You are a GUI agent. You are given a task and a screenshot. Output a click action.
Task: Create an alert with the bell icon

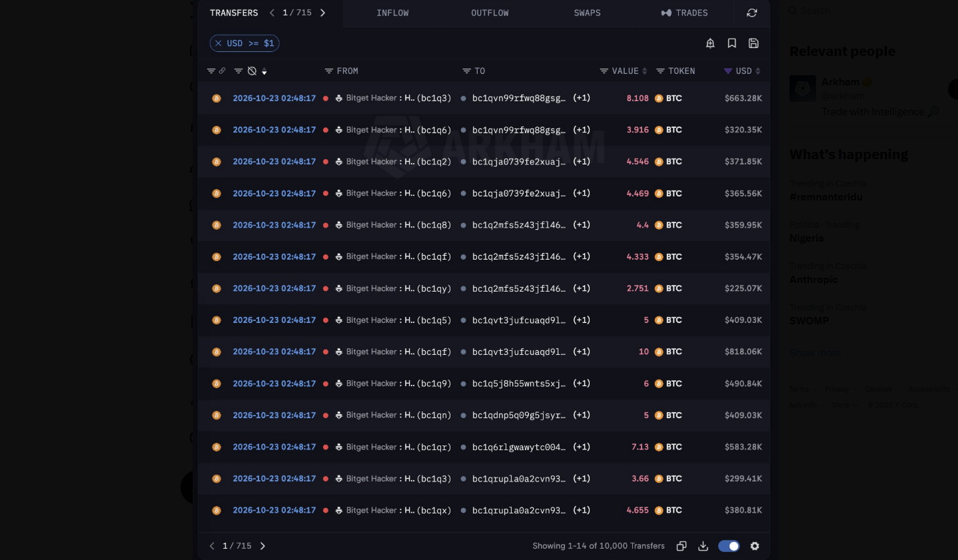click(710, 43)
